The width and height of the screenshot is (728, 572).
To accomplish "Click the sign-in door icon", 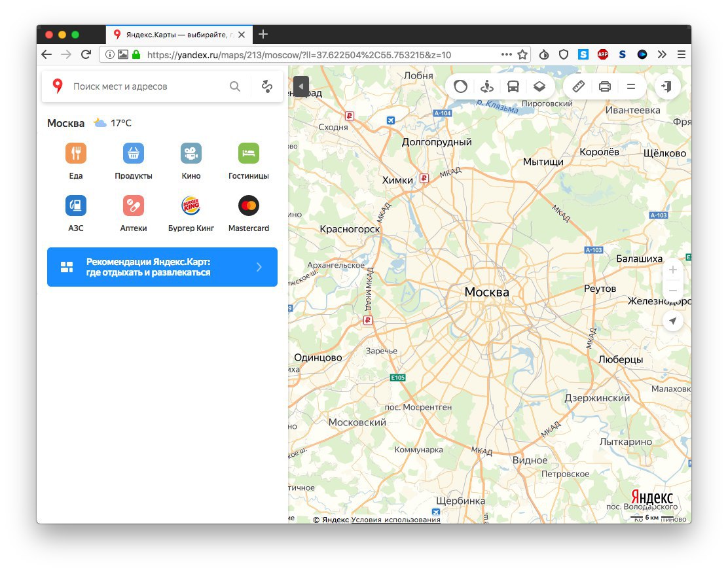I will click(x=666, y=86).
